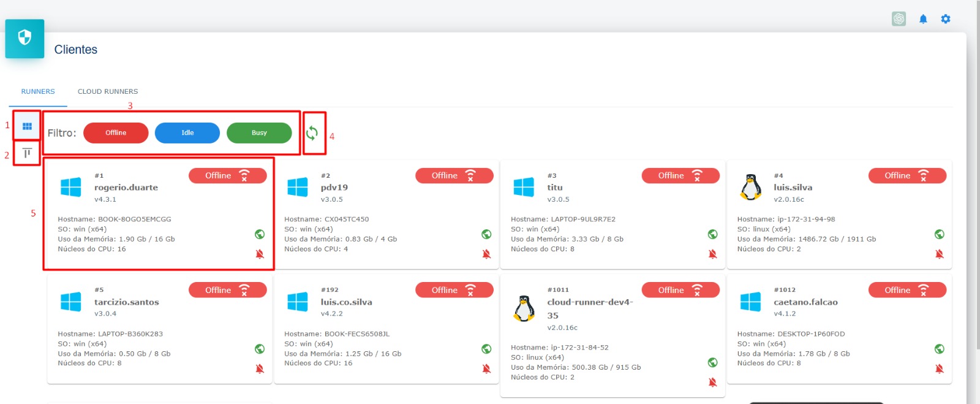Toggle muted bell on tarcizio.santos card
The height and width of the screenshot is (404, 980).
click(x=260, y=368)
